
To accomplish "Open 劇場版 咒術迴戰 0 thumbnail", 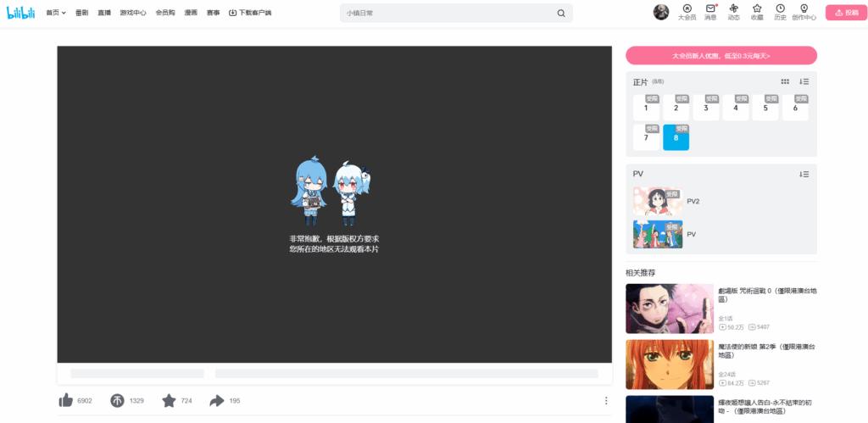I will point(670,309).
